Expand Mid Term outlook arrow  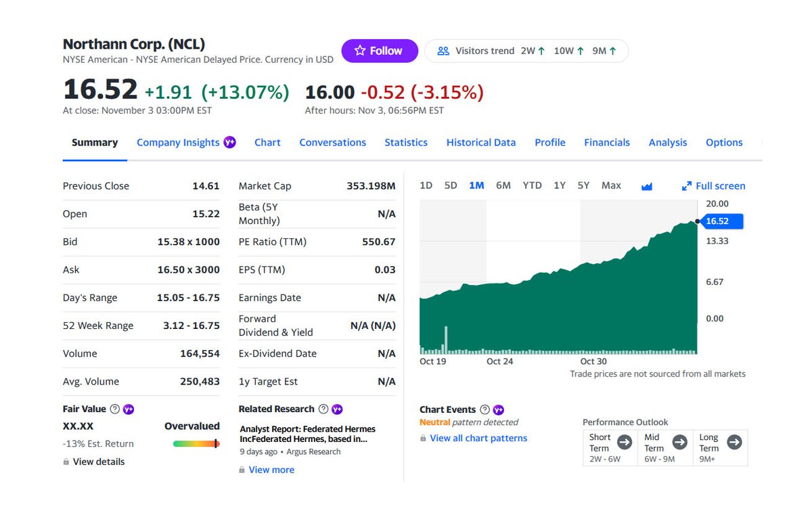[682, 443]
